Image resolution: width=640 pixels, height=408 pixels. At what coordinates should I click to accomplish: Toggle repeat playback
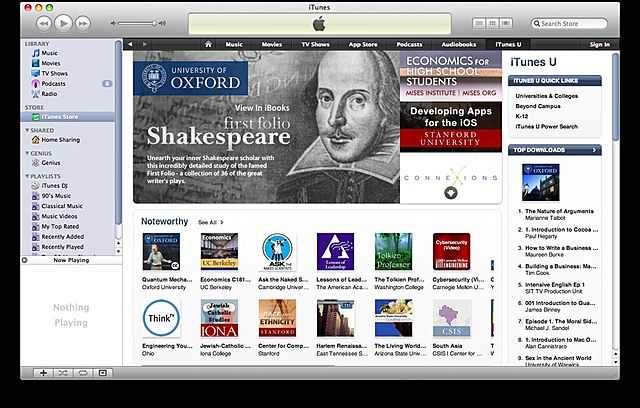click(x=83, y=373)
